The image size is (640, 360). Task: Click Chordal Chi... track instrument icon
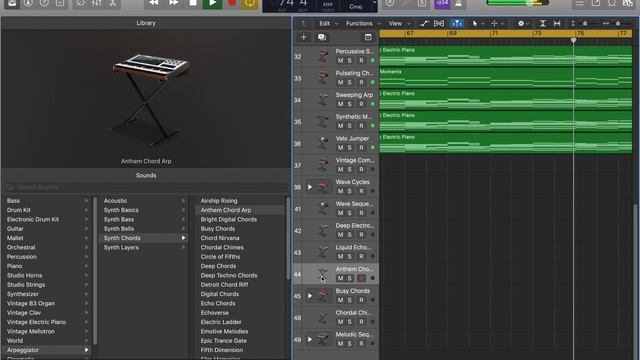click(322, 318)
